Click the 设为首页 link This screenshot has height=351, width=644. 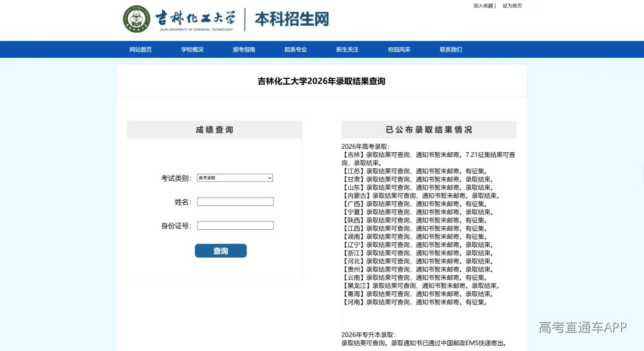tap(512, 6)
